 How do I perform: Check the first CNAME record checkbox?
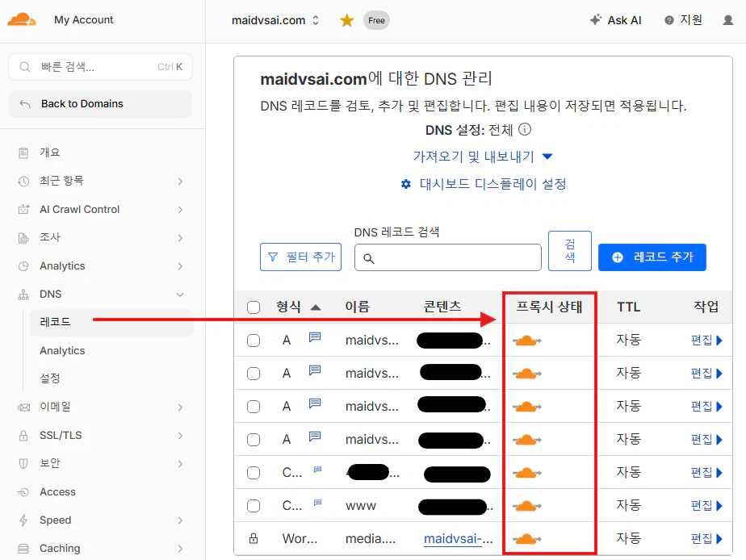pyautogui.click(x=254, y=473)
